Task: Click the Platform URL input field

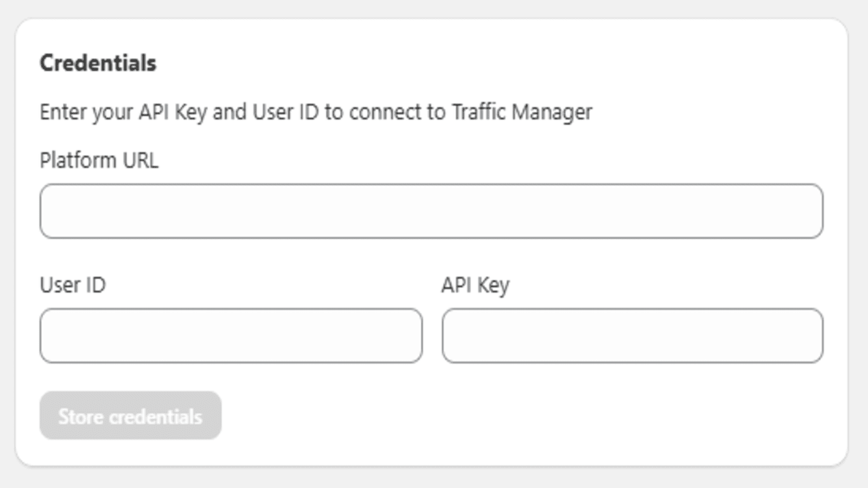Action: 431,211
